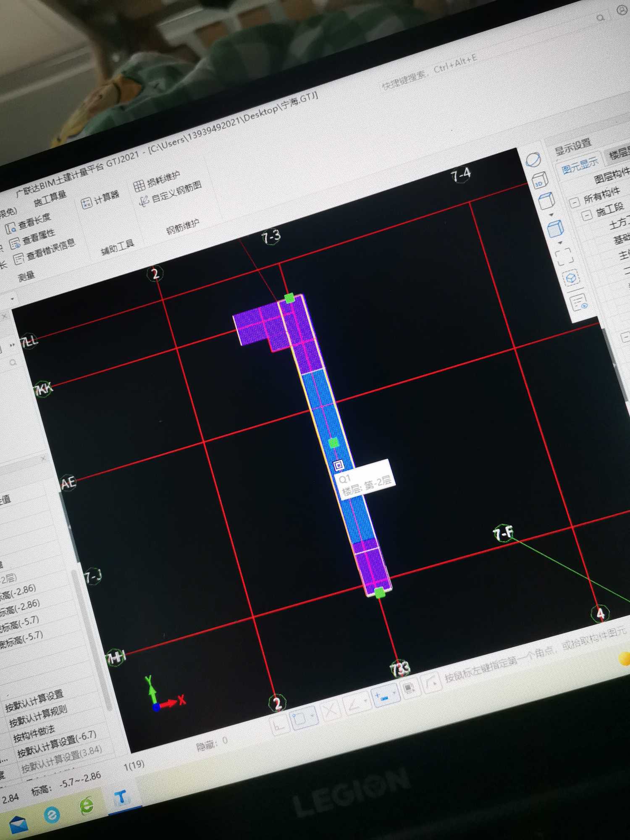Click axis label 7-4 at top
Viewport: 630px width, 840px height.
(x=461, y=175)
